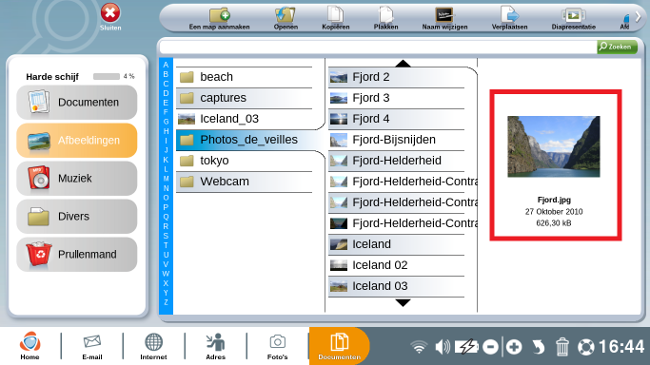Expand the toolbar with right chevron
The image size is (650, 365).
pos(638,17)
